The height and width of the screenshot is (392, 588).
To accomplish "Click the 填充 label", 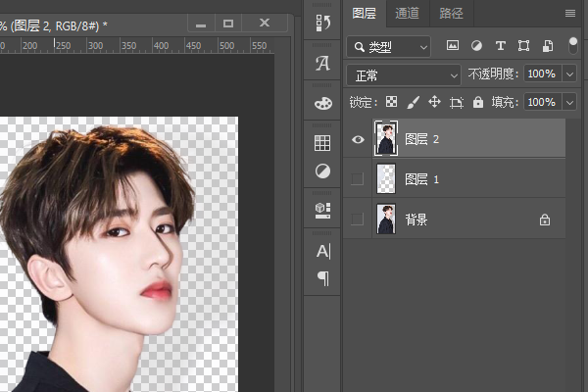I will point(505,102).
